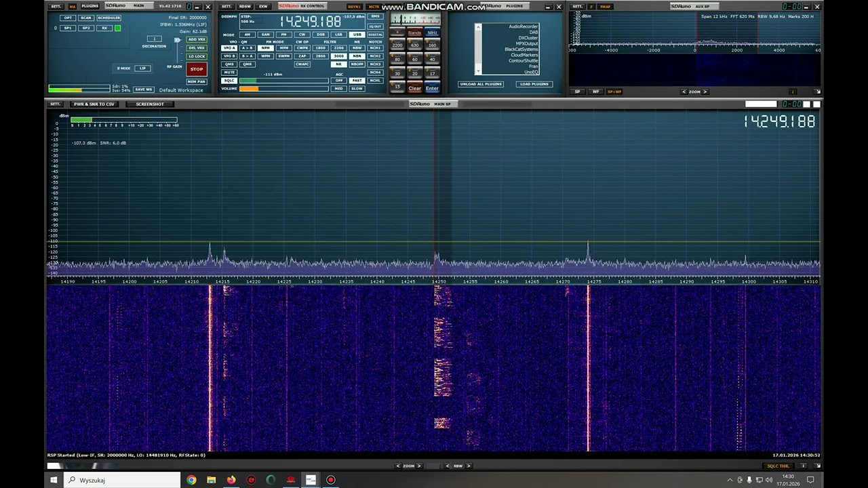This screenshot has width=868, height=488.
Task: Adjust the green squelch level bar
Action: [284, 81]
